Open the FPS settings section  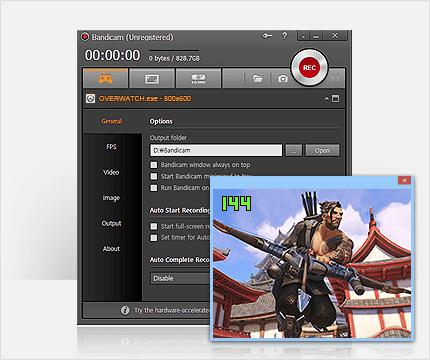112,147
